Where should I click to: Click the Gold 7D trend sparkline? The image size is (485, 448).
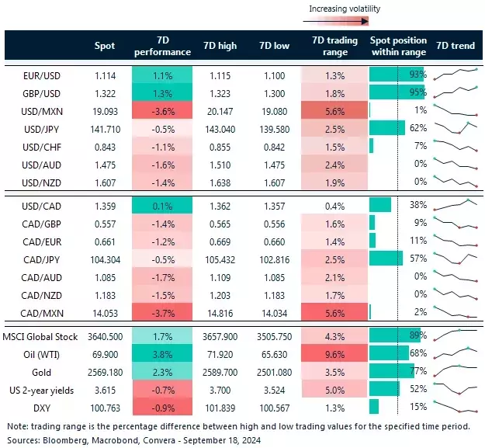point(455,371)
